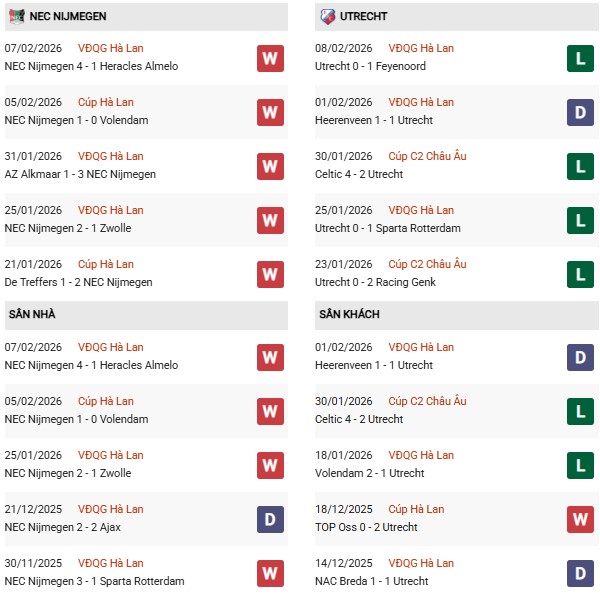Click D badge for NAC Breda 1-1 Utrecht
The image size is (600, 596).
click(x=580, y=573)
